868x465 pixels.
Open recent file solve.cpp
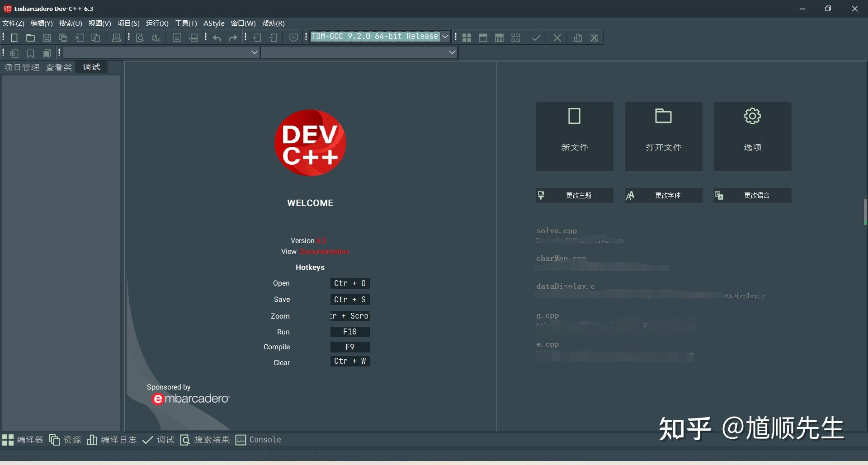(x=557, y=231)
